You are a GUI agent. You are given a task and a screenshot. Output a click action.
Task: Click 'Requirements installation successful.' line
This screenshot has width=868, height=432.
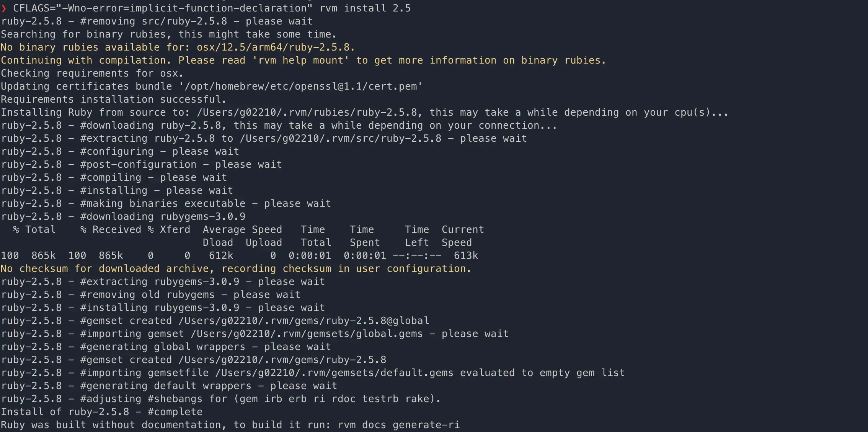[114, 100]
